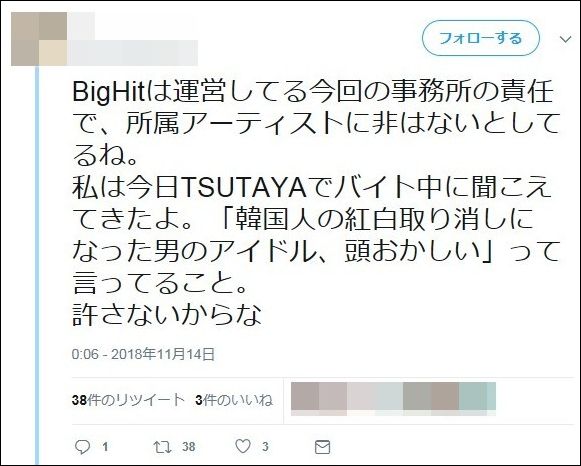Click the tweet line starting with BigHit
This screenshot has width=581, height=466.
(x=313, y=91)
